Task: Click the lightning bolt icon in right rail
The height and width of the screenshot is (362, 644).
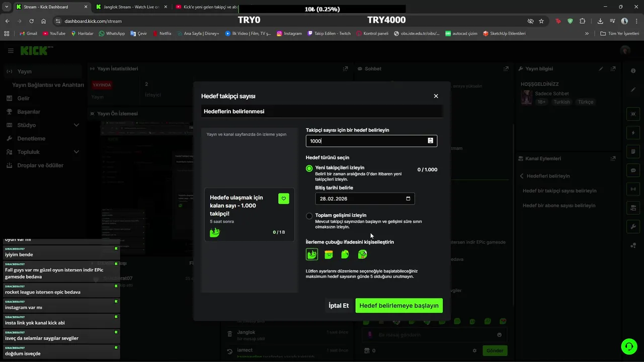Action: [633, 133]
